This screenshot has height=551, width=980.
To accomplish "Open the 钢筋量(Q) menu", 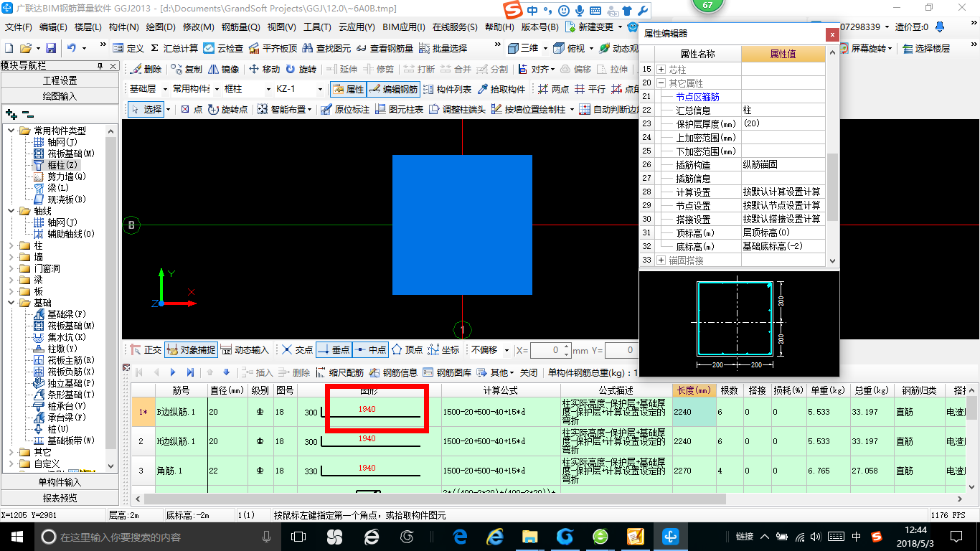I will coord(240,27).
